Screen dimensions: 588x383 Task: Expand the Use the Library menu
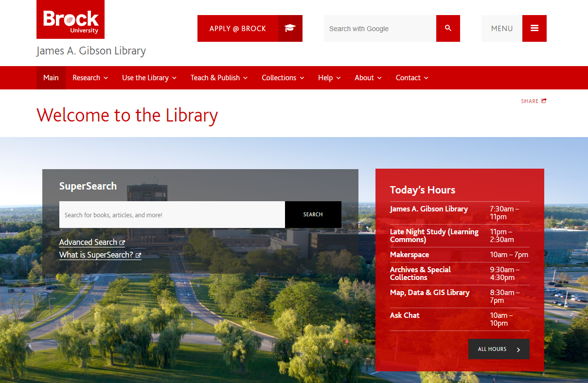[149, 78]
